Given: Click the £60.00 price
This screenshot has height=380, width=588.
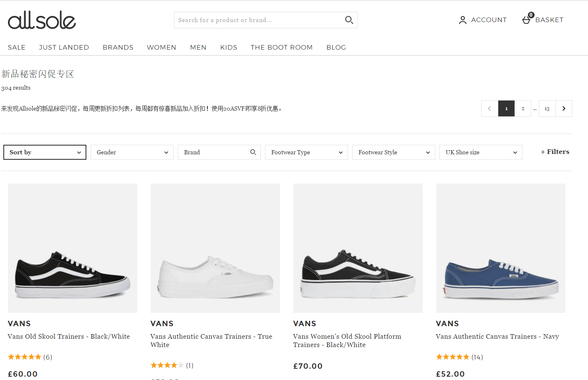Looking at the screenshot, I should tap(23, 374).
